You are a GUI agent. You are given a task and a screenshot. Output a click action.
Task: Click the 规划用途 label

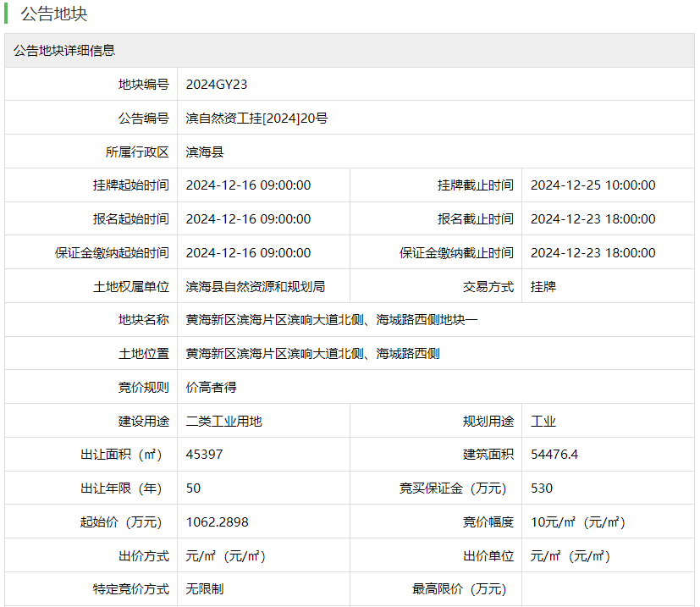click(488, 422)
